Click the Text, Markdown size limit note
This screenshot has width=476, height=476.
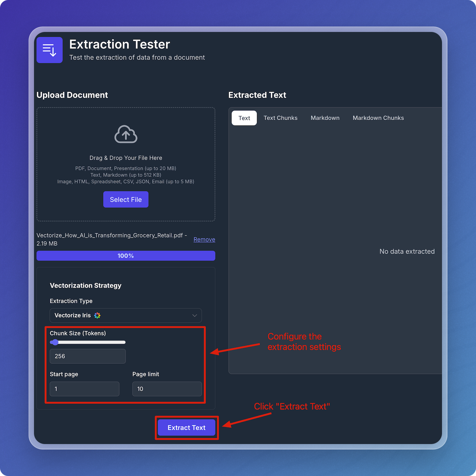[126, 175]
